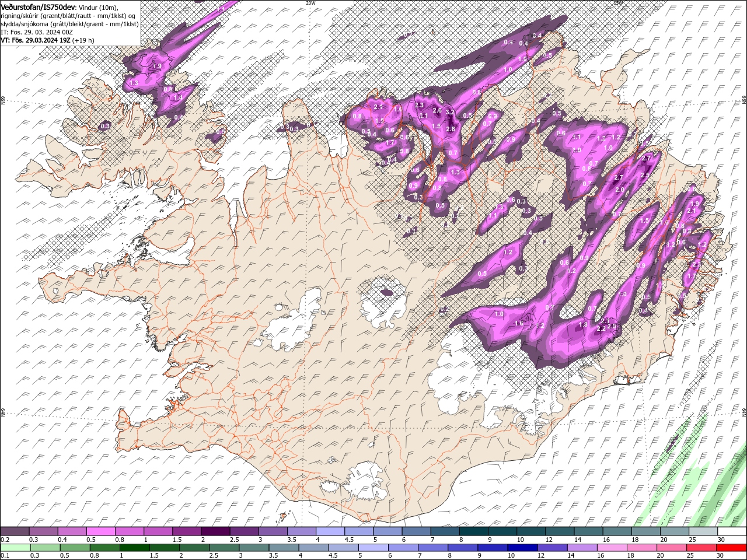Viewport: 747px width, 560px height.
Task: Pick the top-row 0.2 dark mauve swatch
Action: (15, 531)
